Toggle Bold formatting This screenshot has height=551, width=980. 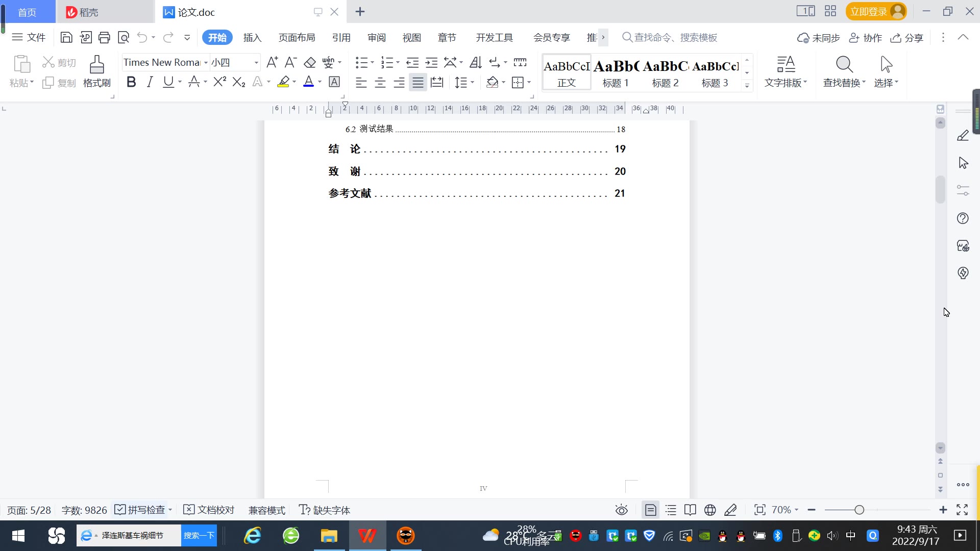pyautogui.click(x=131, y=82)
